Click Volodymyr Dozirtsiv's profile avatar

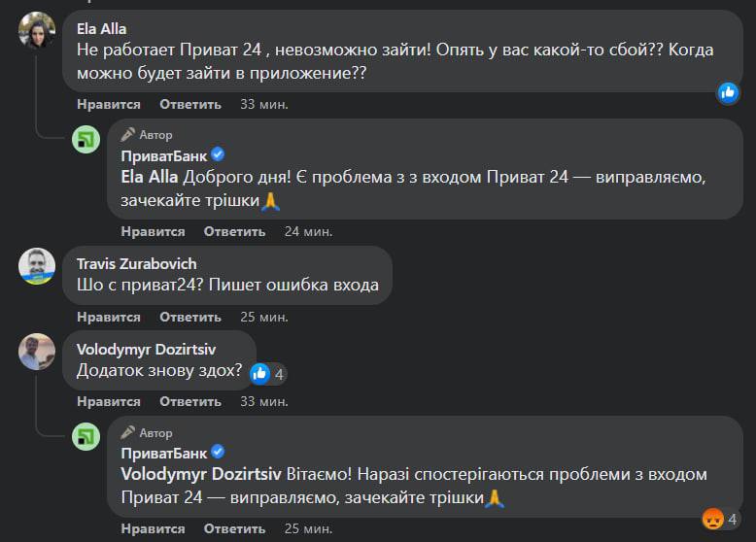tap(36, 351)
